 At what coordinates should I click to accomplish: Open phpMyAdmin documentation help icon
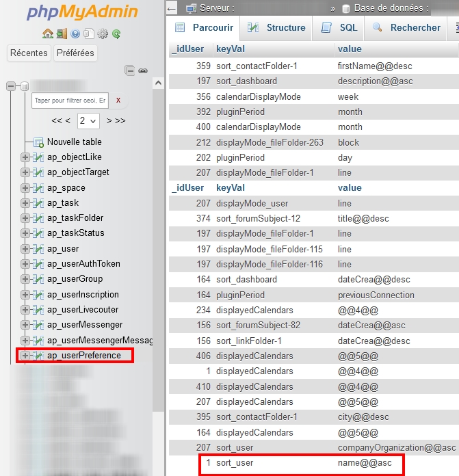pyautogui.click(x=75, y=34)
